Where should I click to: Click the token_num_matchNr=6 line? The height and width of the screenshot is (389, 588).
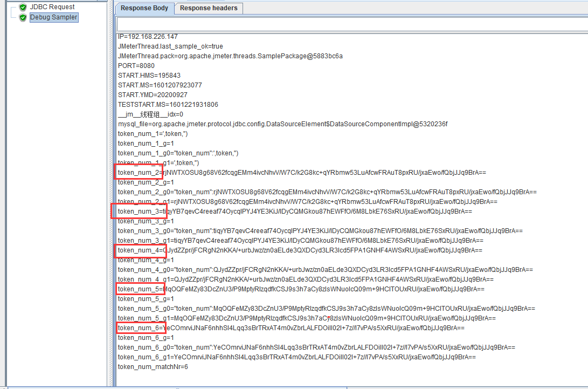point(153,367)
